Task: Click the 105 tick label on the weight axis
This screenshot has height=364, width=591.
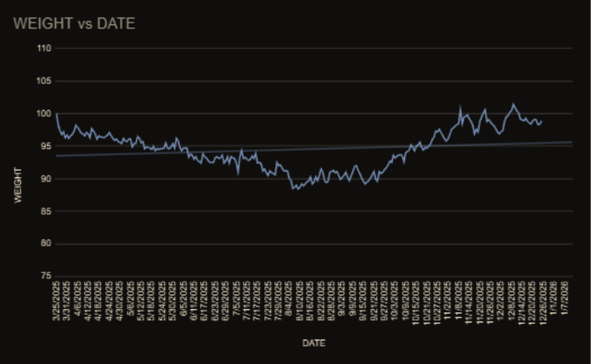Action: point(44,81)
